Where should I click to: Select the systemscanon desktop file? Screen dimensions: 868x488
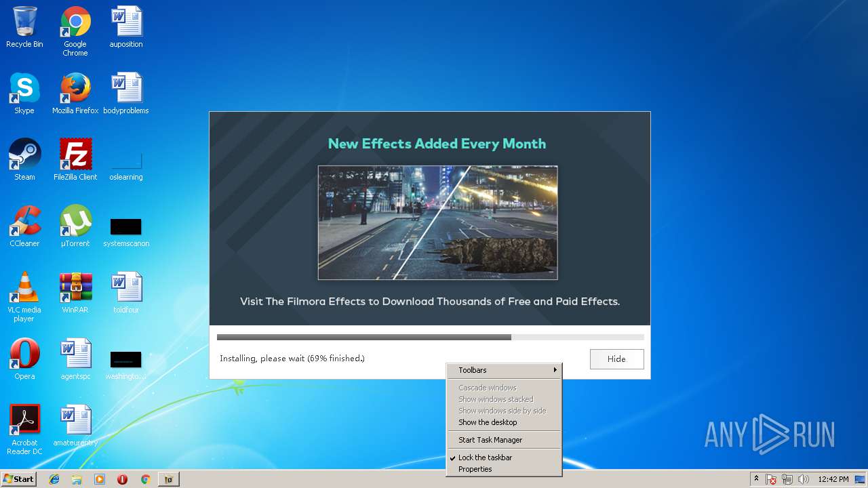pyautogui.click(x=126, y=232)
